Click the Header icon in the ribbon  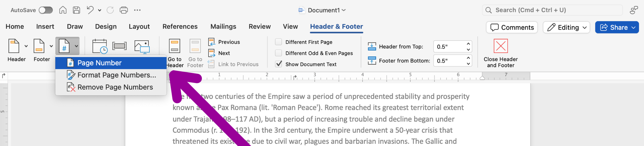pyautogui.click(x=14, y=46)
